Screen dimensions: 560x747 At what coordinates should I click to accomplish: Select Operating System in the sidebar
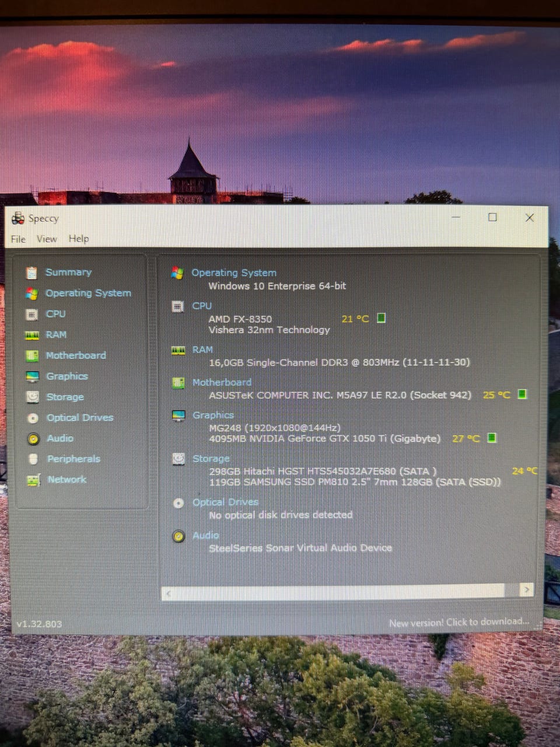point(88,293)
